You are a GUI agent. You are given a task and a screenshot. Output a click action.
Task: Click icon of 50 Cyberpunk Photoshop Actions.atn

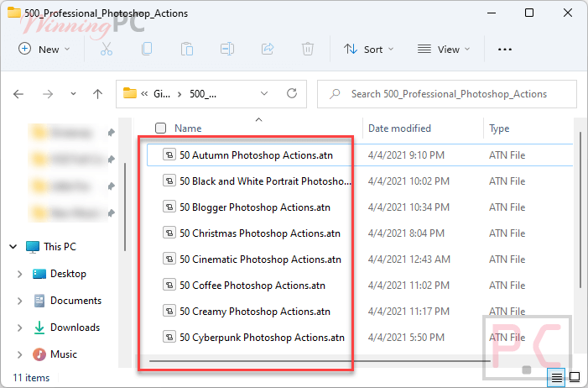click(x=169, y=337)
